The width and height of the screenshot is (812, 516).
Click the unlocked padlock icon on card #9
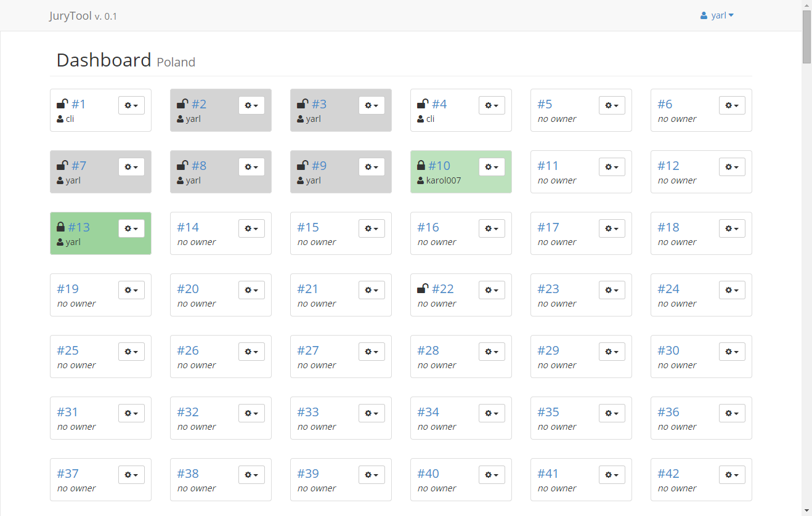click(x=302, y=166)
